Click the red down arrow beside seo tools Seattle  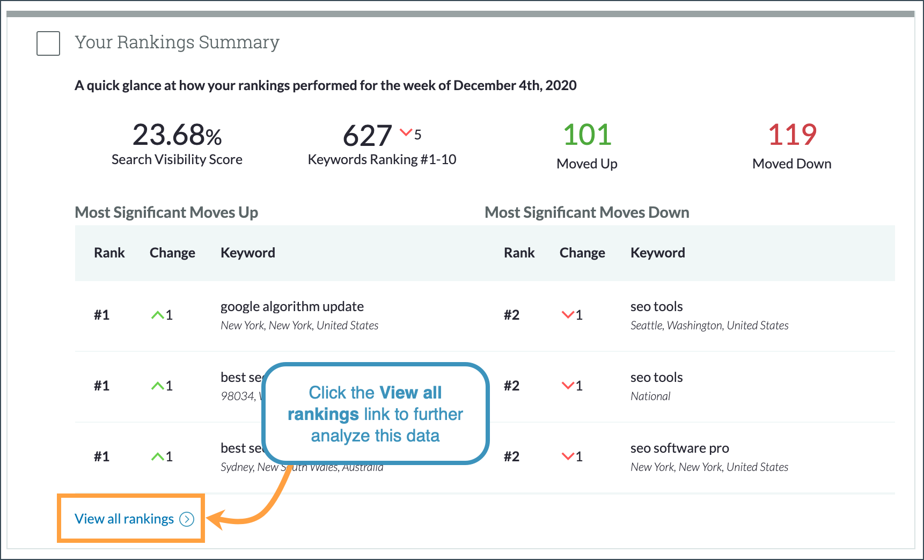pyautogui.click(x=567, y=314)
